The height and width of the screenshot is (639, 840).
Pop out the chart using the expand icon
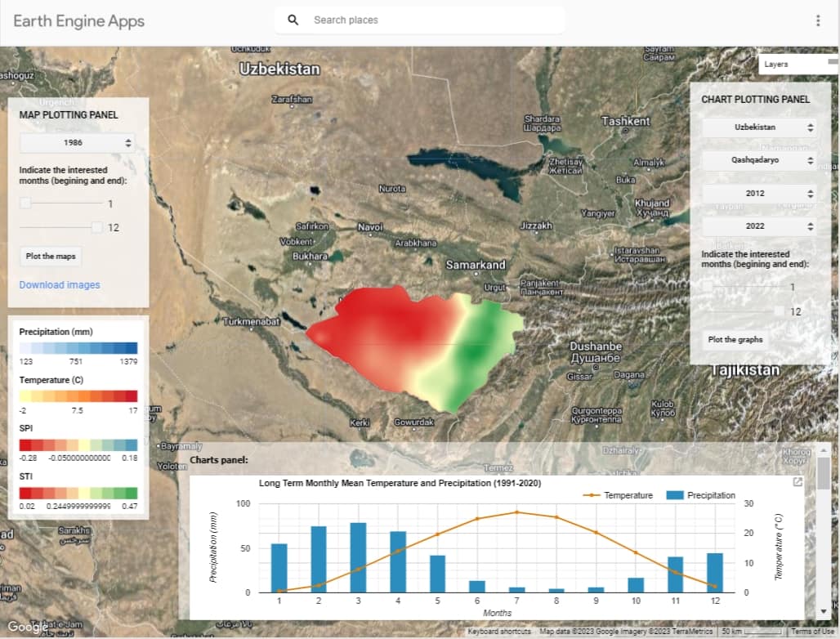[x=796, y=482]
